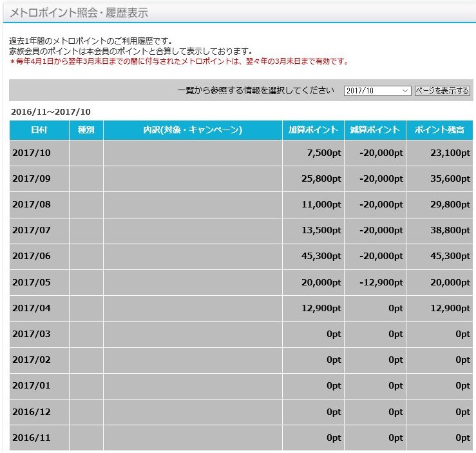Click the 23,100pt balance value
Image resolution: width=476 pixels, height=453 pixels.
tap(450, 153)
